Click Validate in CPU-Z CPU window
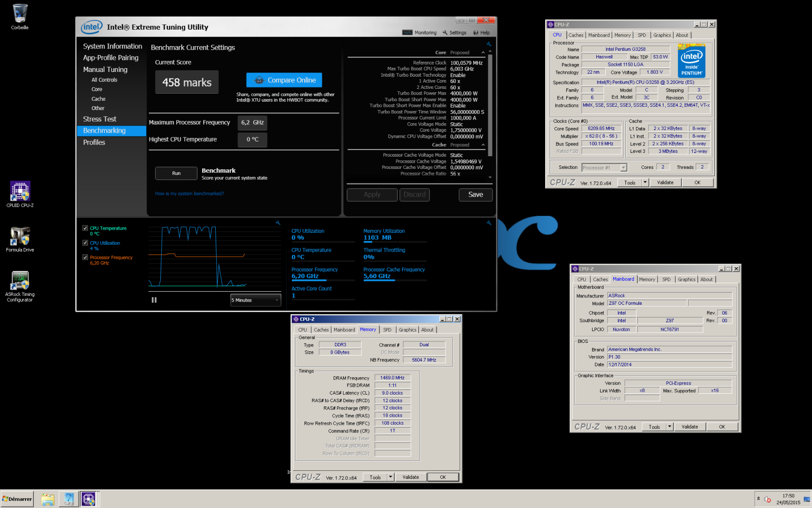Image resolution: width=812 pixels, height=508 pixels. (x=665, y=183)
